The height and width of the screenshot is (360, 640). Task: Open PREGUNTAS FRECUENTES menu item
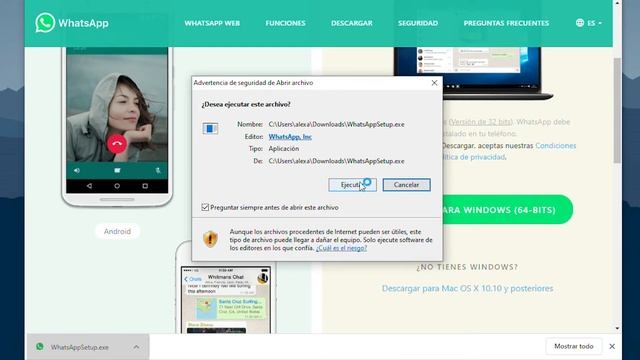tap(506, 23)
